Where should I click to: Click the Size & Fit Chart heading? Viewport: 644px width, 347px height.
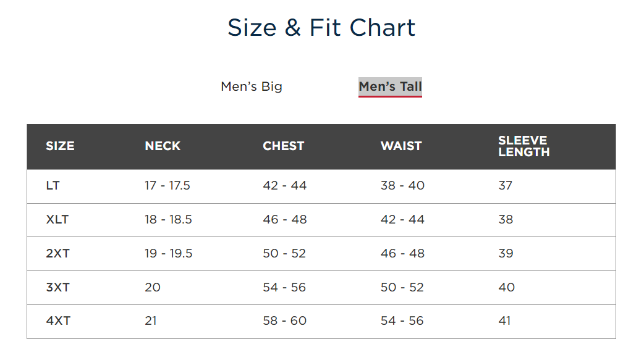321,28
